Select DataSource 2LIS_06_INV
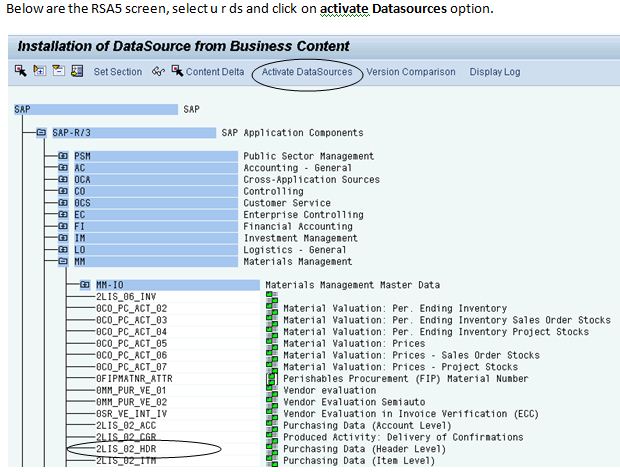The width and height of the screenshot is (620, 472). tap(126, 296)
